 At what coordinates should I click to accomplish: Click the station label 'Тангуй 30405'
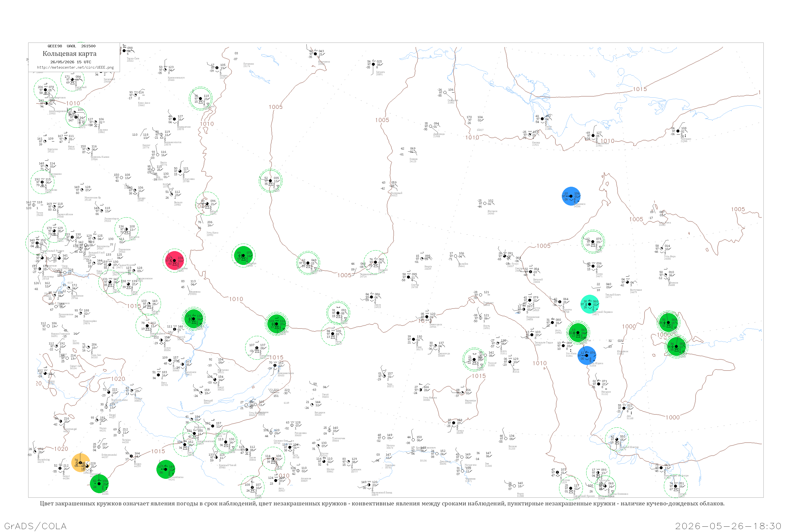pos(181,338)
